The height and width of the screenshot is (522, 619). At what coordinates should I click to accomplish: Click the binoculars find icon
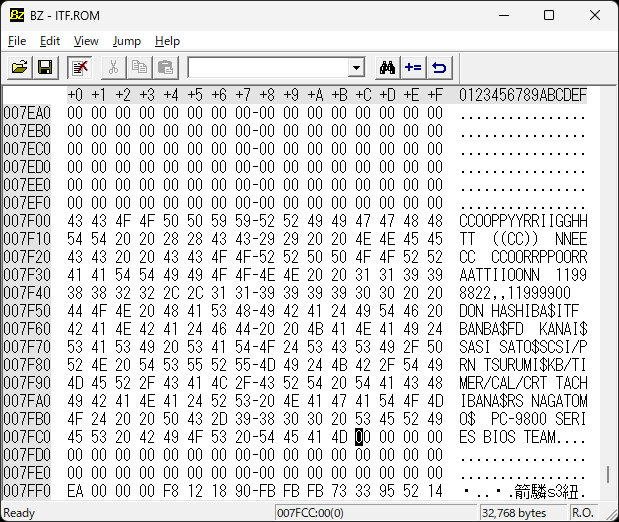(387, 68)
